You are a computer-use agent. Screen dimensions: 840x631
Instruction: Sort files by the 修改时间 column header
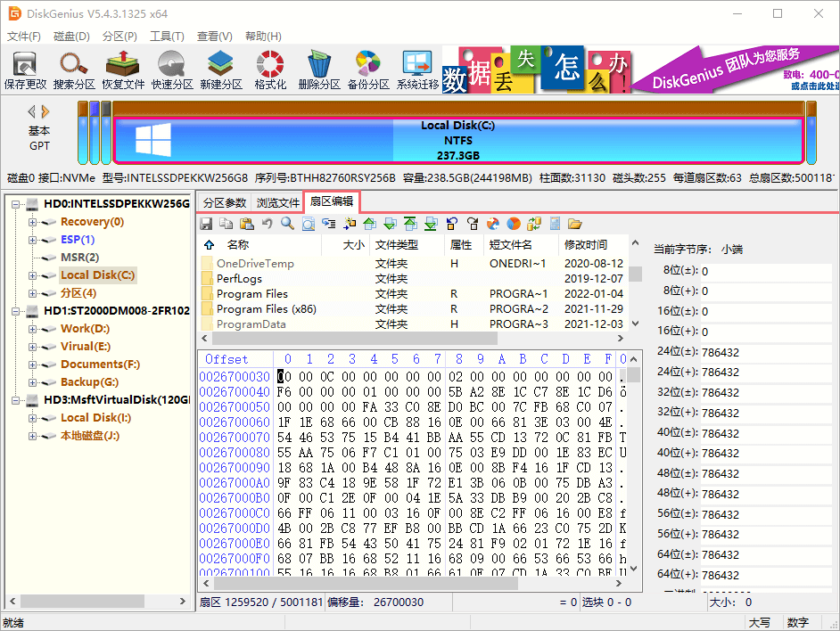(x=586, y=245)
